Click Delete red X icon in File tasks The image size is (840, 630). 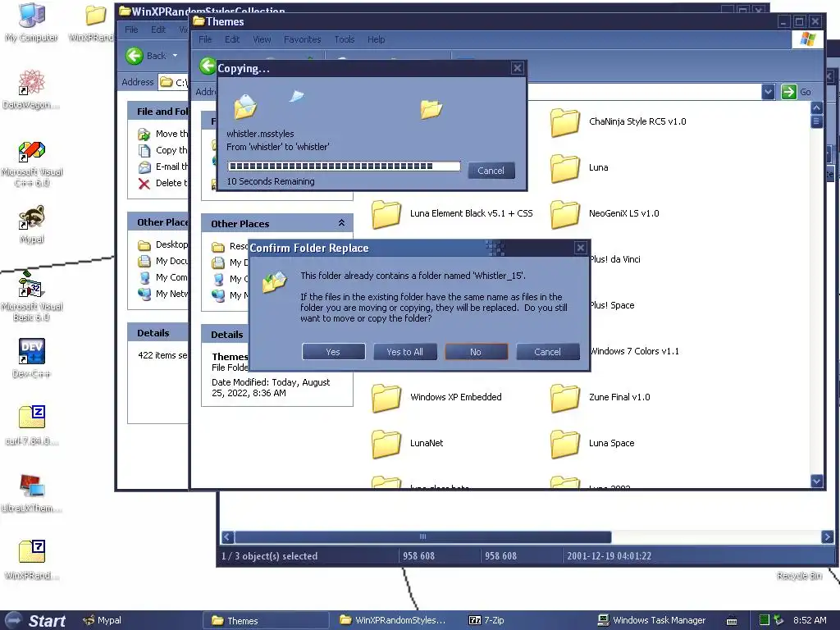[144, 183]
